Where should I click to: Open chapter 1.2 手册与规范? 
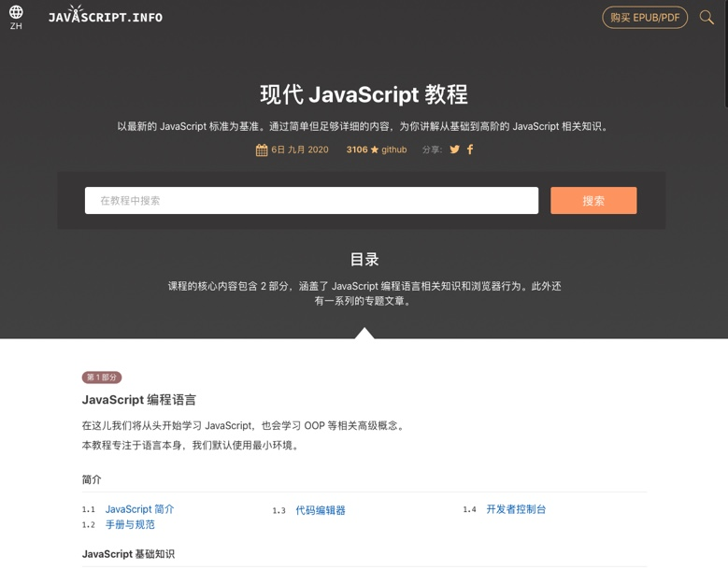[130, 524]
